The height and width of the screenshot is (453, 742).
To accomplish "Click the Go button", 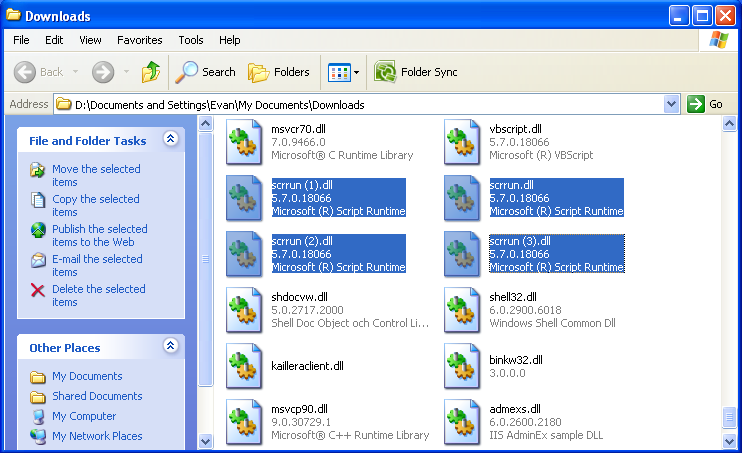I will [x=706, y=104].
